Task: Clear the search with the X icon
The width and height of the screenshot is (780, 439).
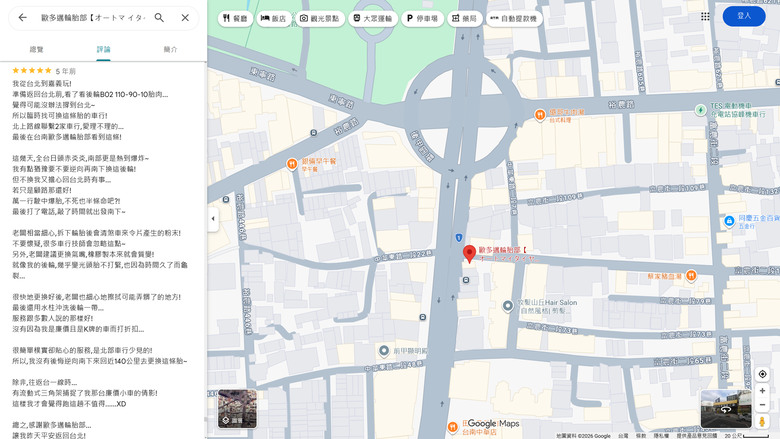Action: click(x=185, y=17)
